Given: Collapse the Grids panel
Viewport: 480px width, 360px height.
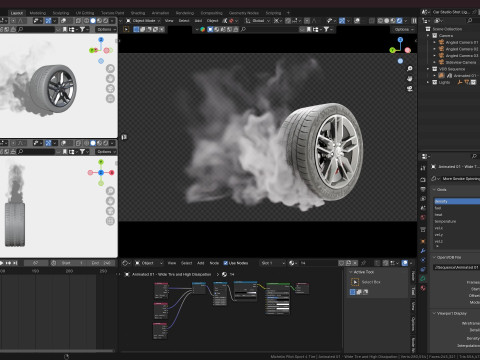Looking at the screenshot, I should click(435, 189).
